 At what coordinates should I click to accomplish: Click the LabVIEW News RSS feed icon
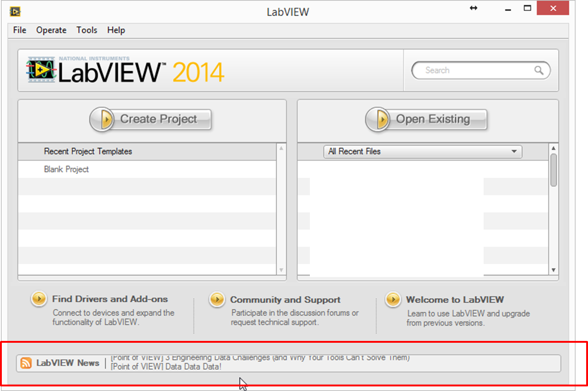26,363
